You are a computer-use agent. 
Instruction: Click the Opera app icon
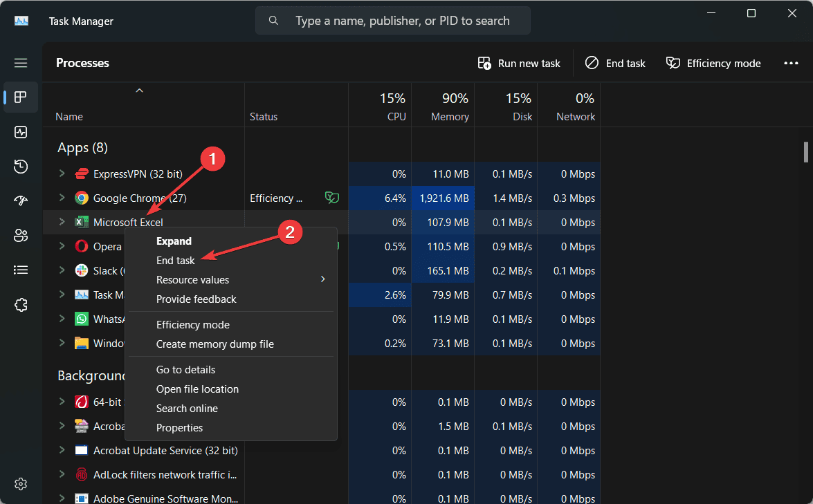[x=82, y=246]
